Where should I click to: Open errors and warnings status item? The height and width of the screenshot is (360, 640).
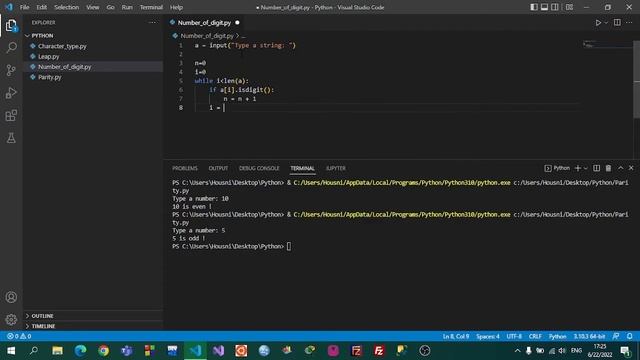click(x=19, y=336)
